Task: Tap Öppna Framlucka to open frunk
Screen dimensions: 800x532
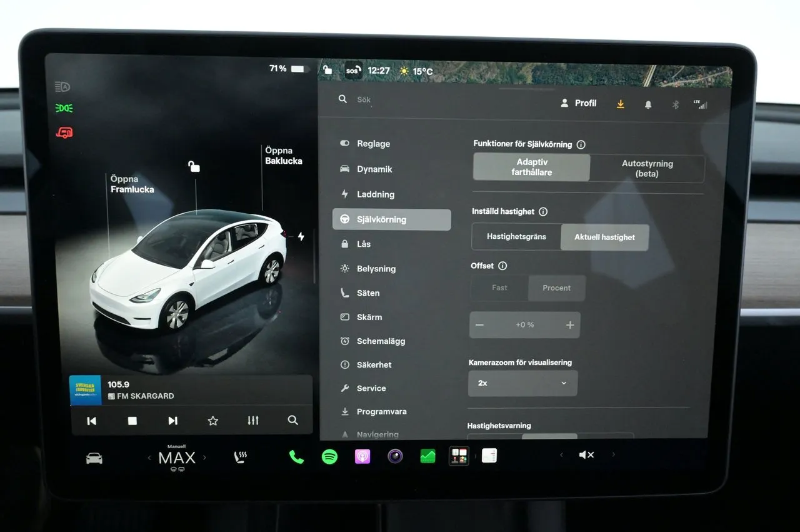Action: pos(132,184)
